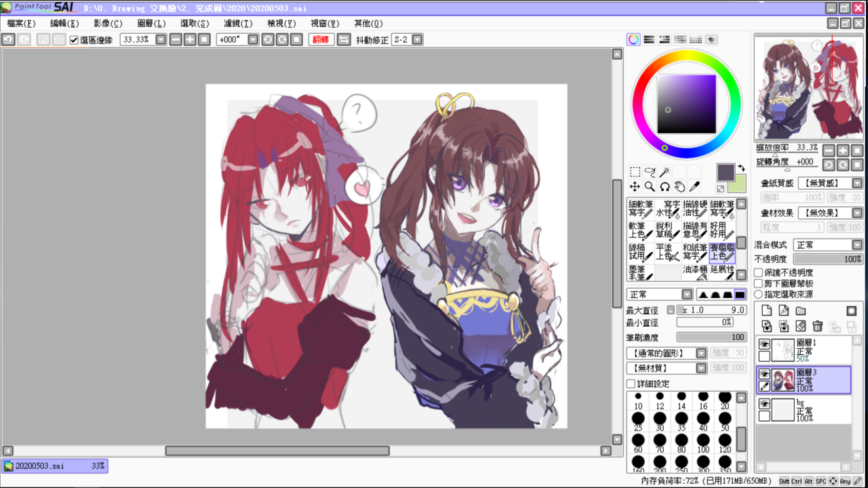Image resolution: width=868 pixels, height=488 pixels.
Task: Hide the 圖層1 layer
Action: coord(764,344)
